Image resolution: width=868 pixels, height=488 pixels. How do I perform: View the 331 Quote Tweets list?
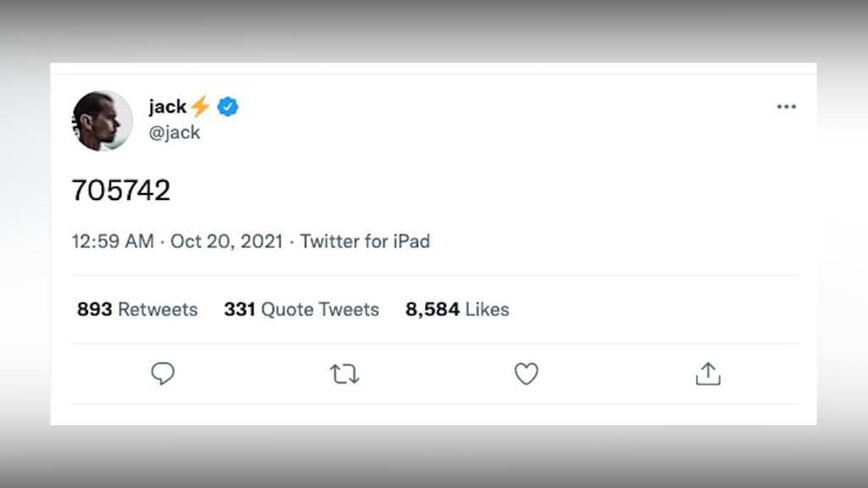click(301, 309)
